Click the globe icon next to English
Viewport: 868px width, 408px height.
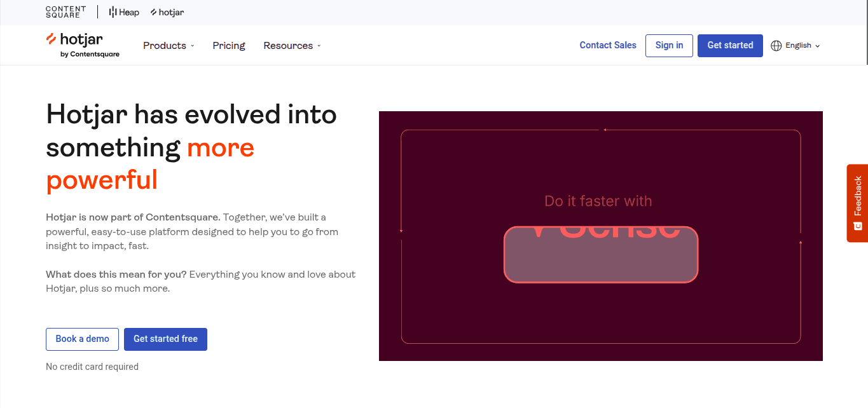tap(776, 45)
